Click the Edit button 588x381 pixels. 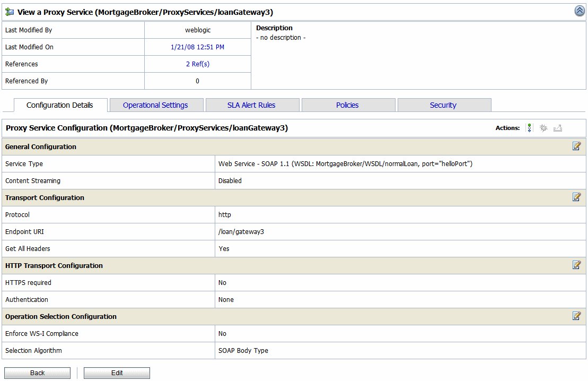point(117,373)
